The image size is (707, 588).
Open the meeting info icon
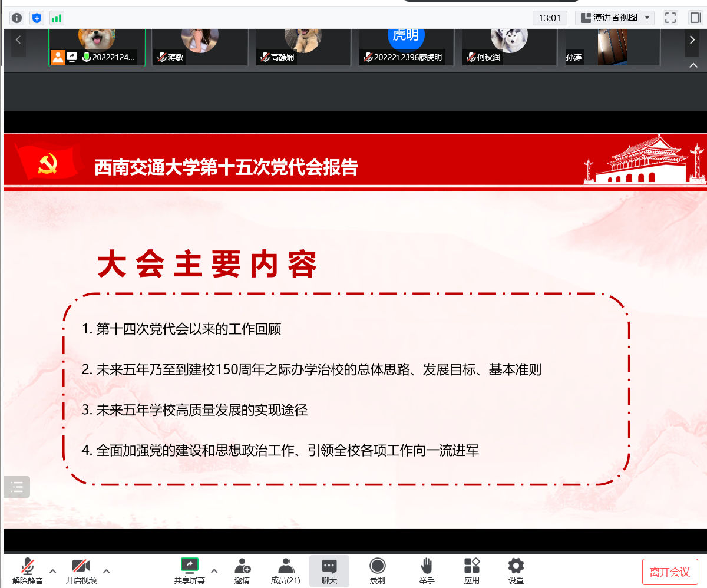17,18
